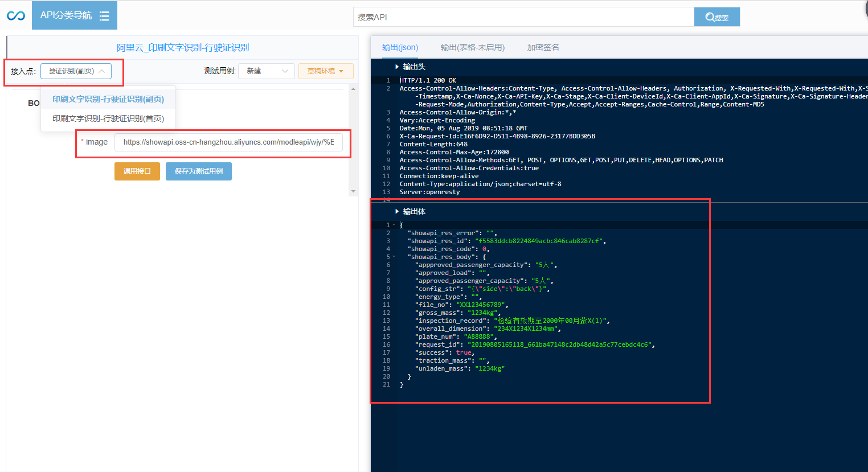
Task: Click the file_no value XX123456789
Action: 481,305
